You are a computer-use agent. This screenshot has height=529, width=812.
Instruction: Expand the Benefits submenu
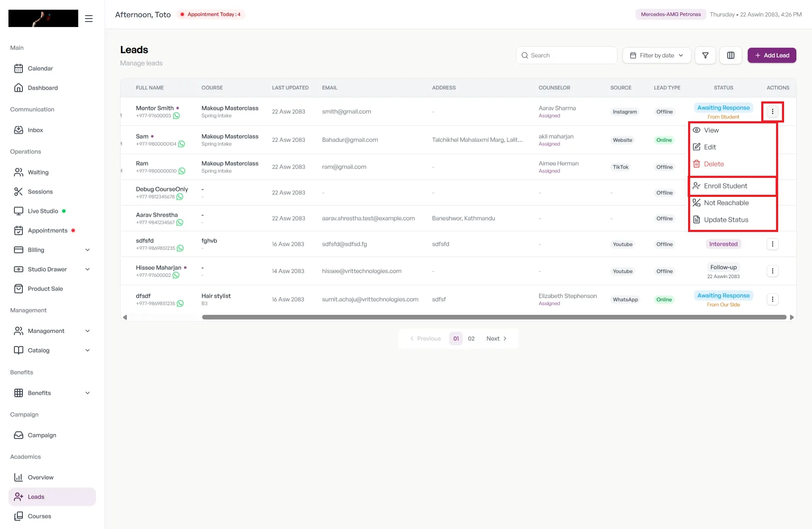[x=52, y=393]
